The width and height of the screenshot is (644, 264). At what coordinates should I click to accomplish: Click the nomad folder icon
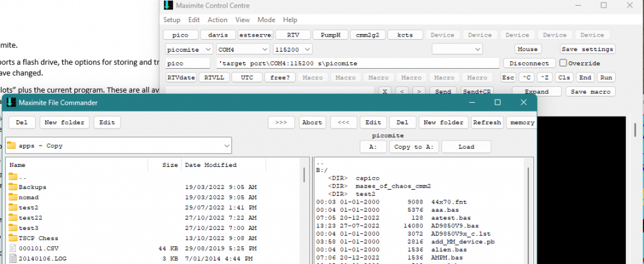[x=13, y=197]
